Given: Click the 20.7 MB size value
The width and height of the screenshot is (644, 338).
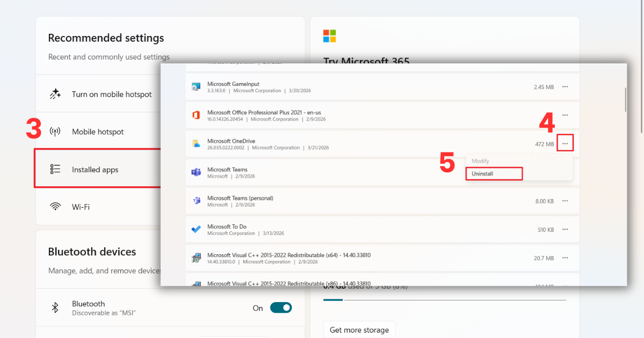Looking at the screenshot, I should (x=544, y=258).
